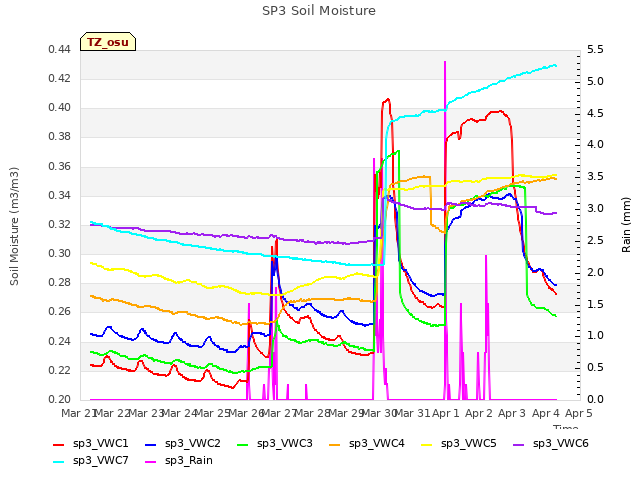This screenshot has width=640, height=480.
Task: Click the blue sp3_VWC2 legend swatch
Action: click(x=151, y=444)
